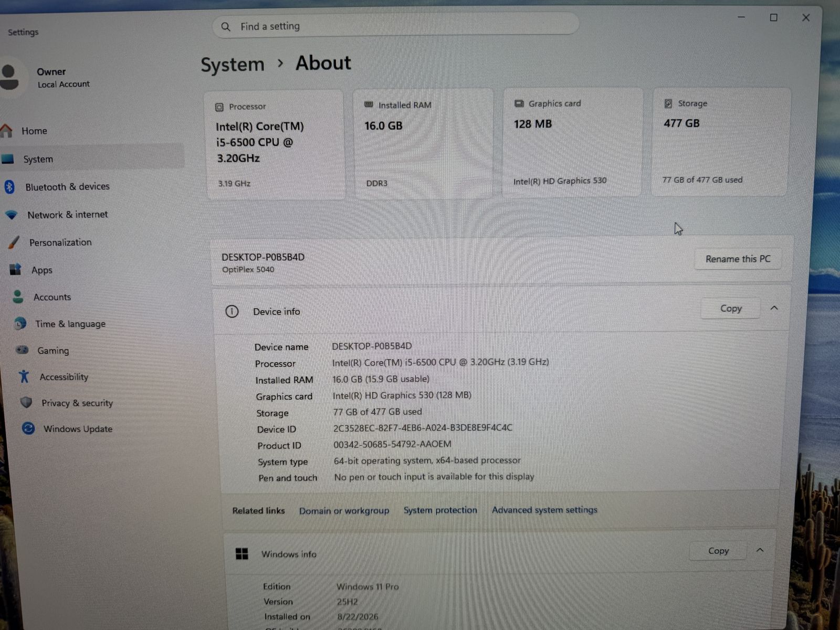Copy the Windows info details
This screenshot has height=630, width=840.
coord(718,551)
